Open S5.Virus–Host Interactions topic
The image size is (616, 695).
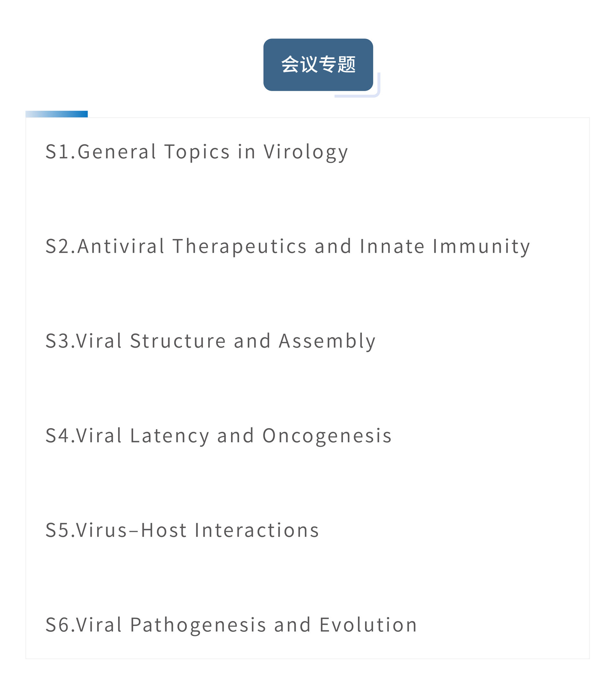coord(182,530)
